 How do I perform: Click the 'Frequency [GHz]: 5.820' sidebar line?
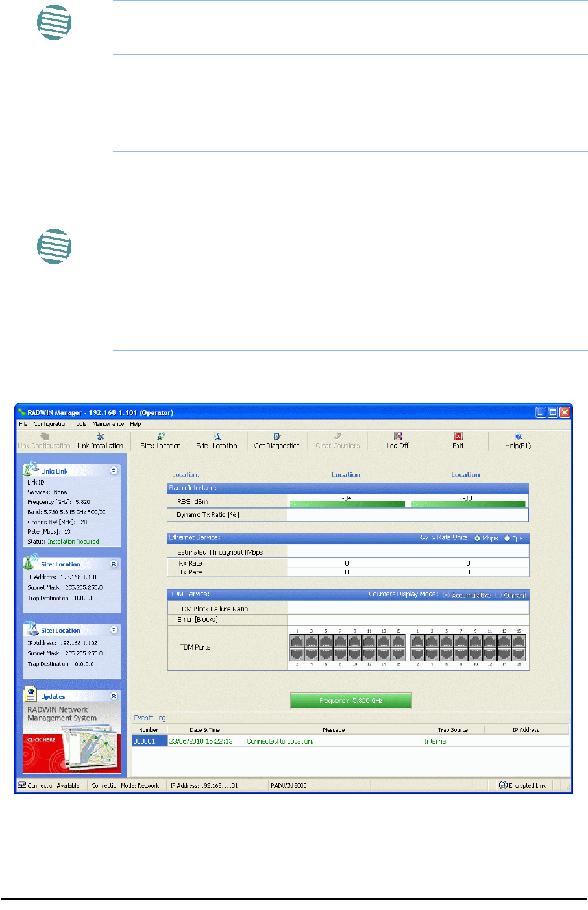click(58, 502)
